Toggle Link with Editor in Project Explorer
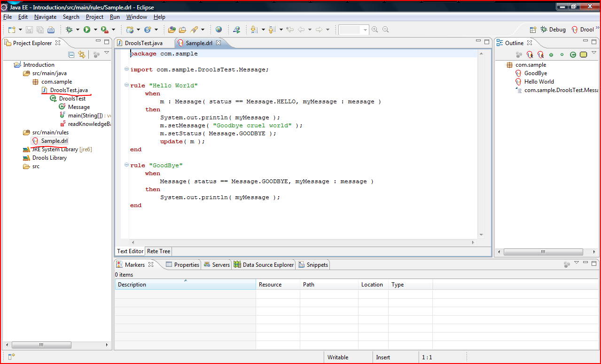Screen dimensions: 601x364 (x=82, y=54)
